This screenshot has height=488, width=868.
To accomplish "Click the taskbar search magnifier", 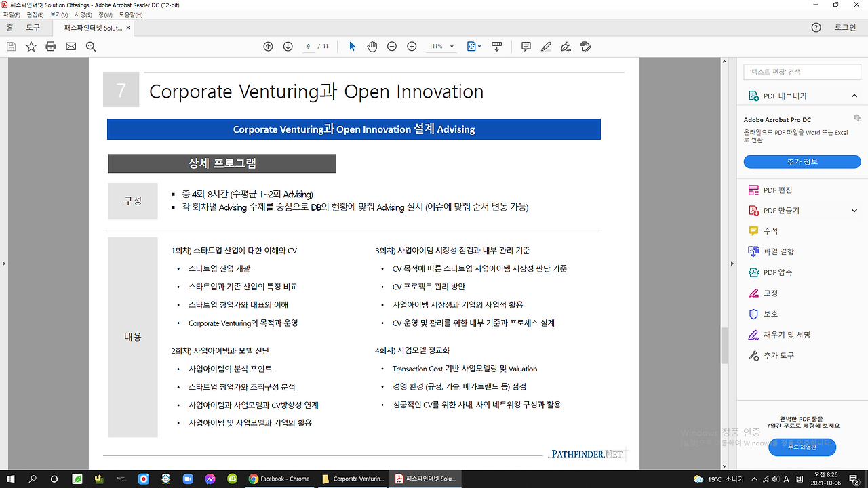I will 33,479.
